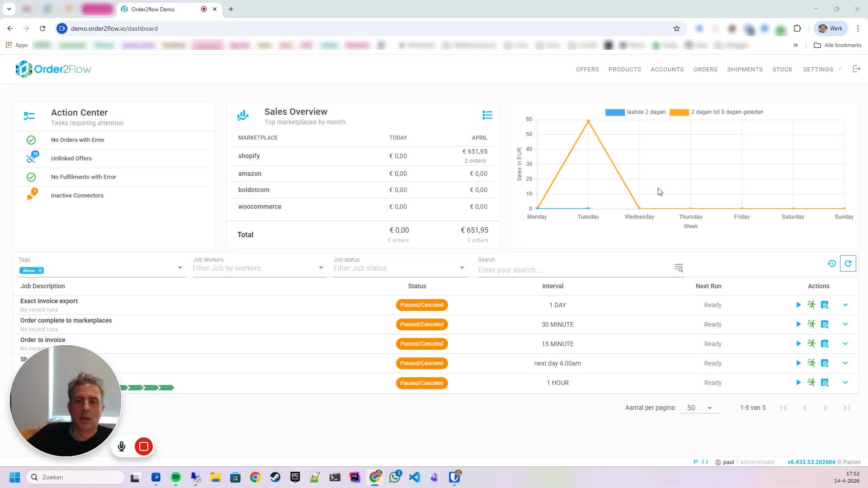868x488 pixels.
Task: Click the logout icon in top navigation
Action: [x=856, y=69]
